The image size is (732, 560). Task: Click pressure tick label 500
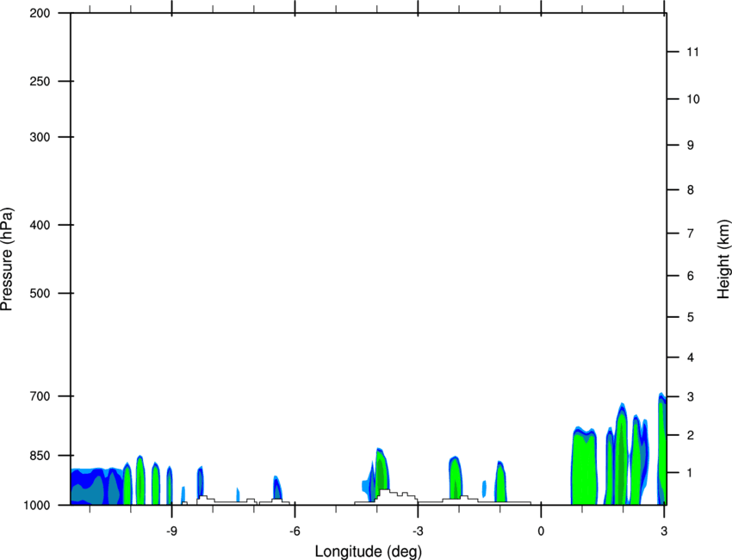(x=40, y=293)
